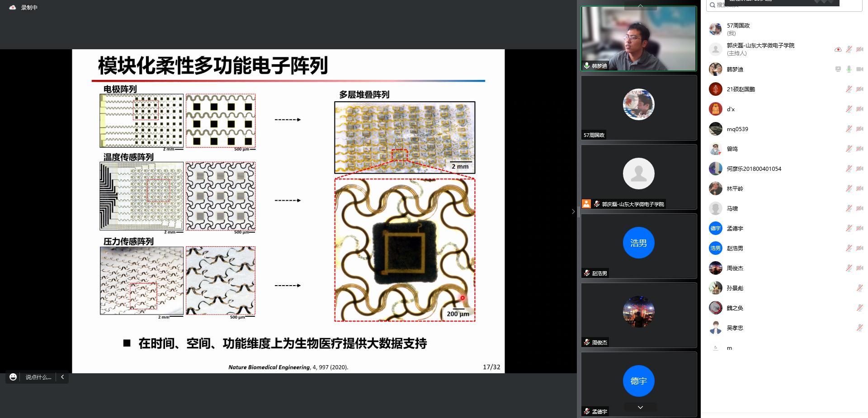Click 孟德宇's blue 德宇 avatar in list
The image size is (868, 418).
coord(715,228)
